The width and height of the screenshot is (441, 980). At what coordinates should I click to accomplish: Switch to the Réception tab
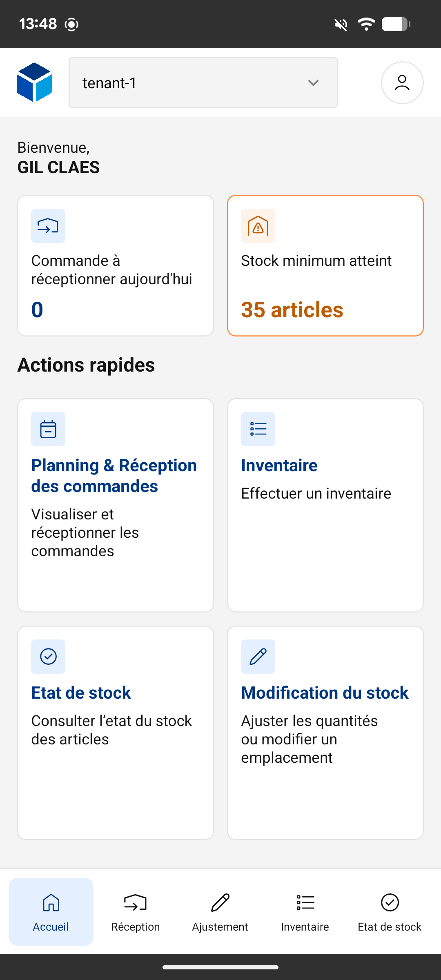[136, 911]
